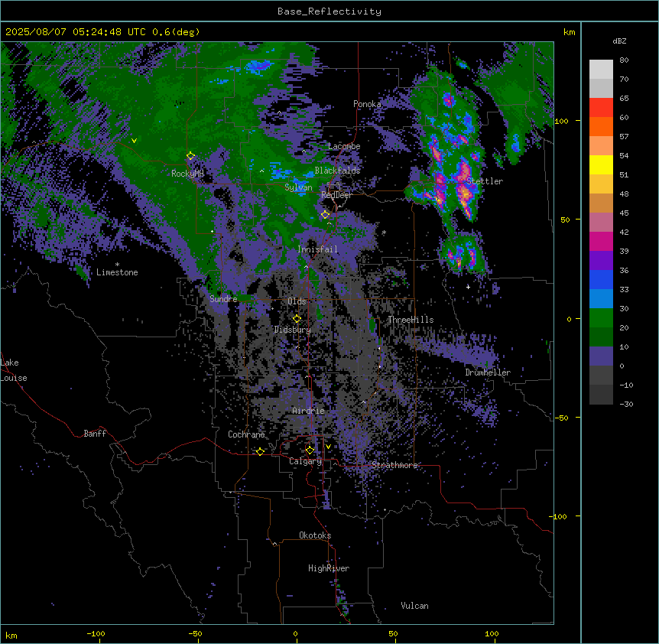Viewport: 659px width, 644px height.
Task: Click the HighRiver label
Action: 329,568
